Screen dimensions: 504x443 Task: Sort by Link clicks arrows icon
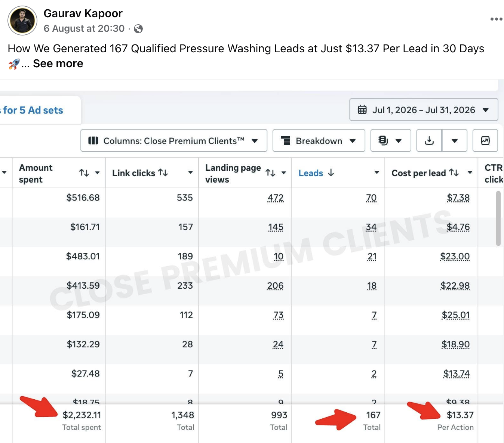[x=163, y=173]
